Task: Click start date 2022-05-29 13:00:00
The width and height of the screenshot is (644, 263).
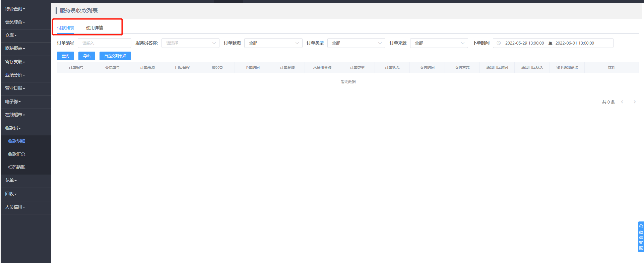Action: pos(524,43)
